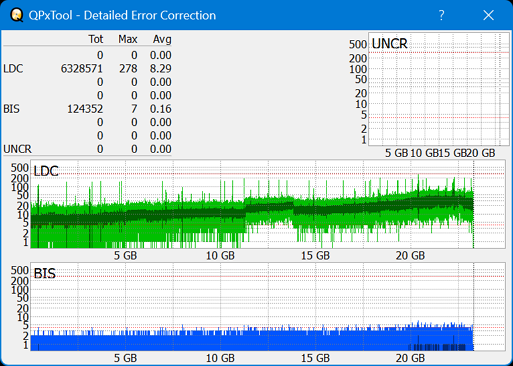
Task: Click the BIS graph area
Action: [267, 307]
